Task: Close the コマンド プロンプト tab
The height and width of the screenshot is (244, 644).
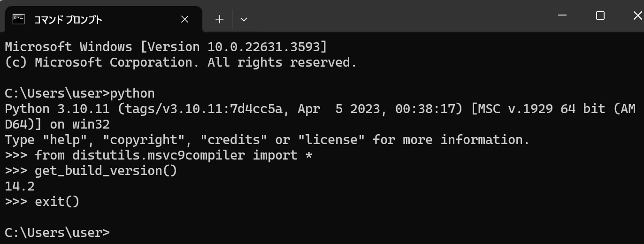Action: click(x=184, y=19)
